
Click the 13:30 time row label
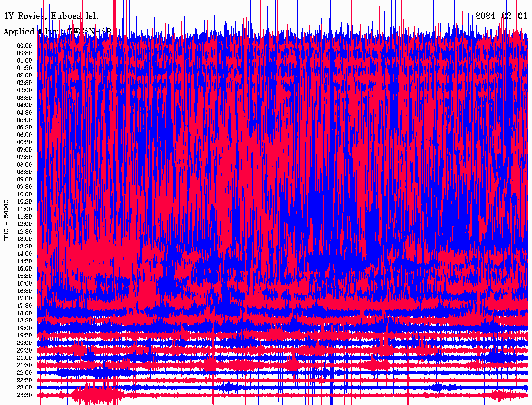pos(24,246)
